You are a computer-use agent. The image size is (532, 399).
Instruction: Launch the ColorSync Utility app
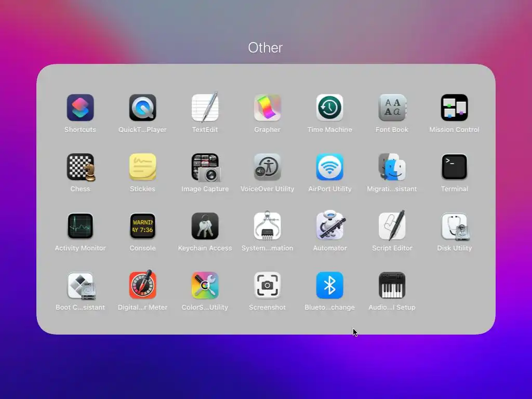click(205, 285)
